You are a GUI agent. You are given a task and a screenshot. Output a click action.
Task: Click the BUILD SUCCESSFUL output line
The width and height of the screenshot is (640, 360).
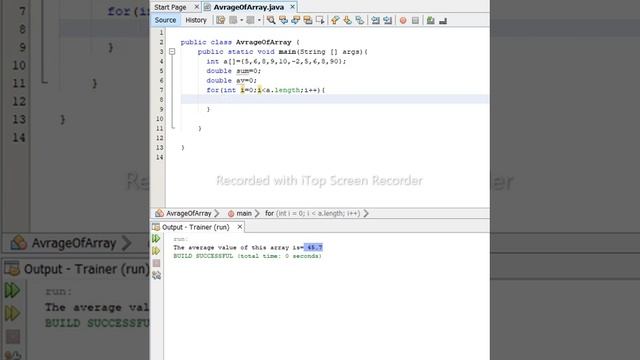point(247,256)
